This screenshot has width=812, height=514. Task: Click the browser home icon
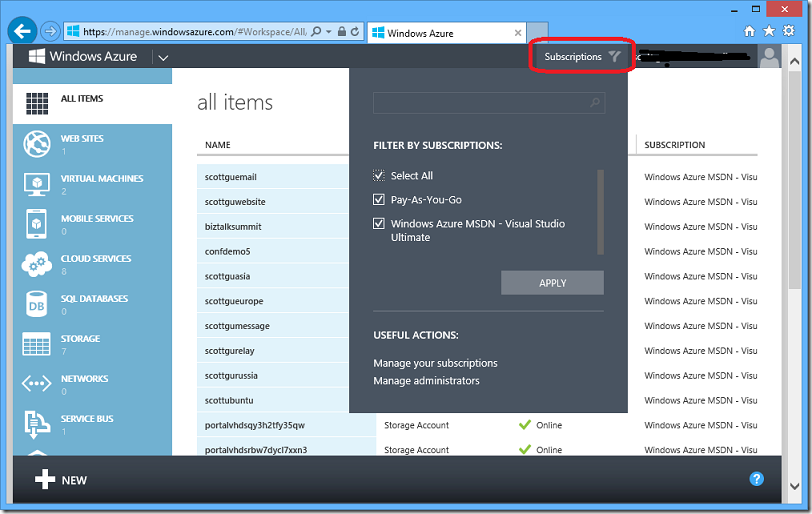[x=749, y=31]
